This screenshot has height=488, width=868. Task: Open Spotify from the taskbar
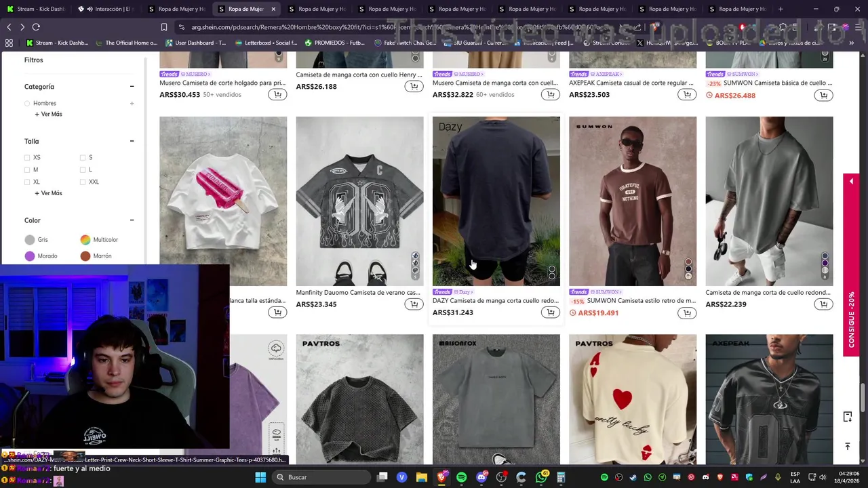click(461, 477)
